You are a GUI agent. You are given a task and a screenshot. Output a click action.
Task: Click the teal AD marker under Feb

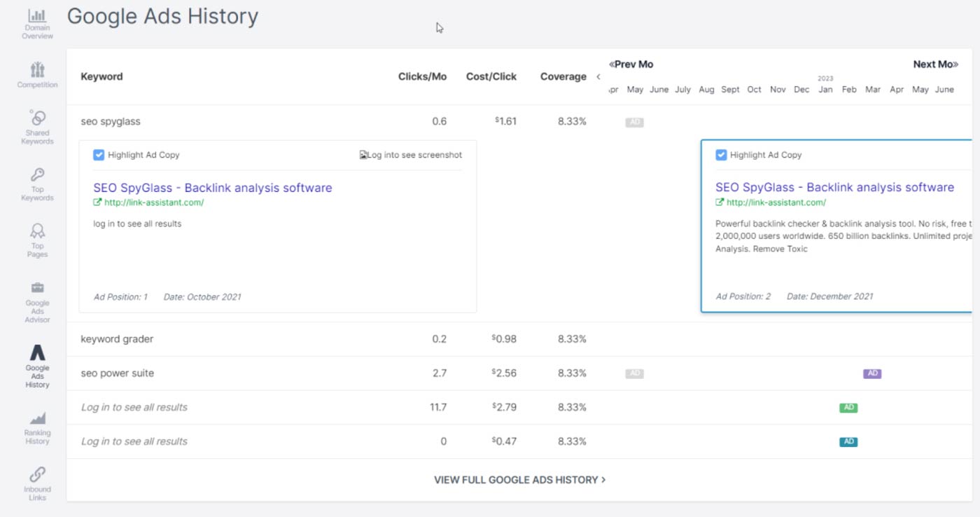point(848,442)
